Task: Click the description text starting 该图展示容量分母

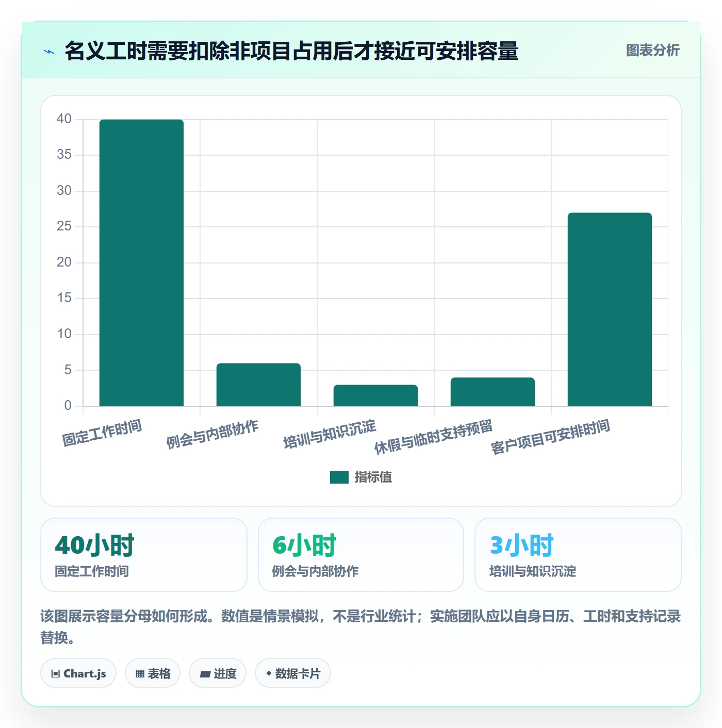Action: tap(360, 627)
